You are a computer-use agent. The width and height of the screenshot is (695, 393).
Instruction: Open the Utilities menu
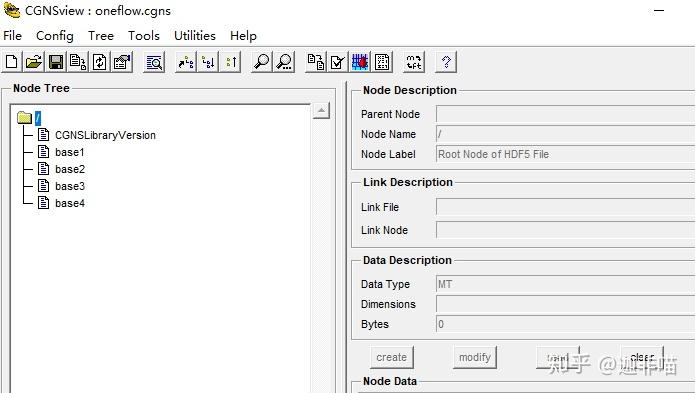(x=195, y=35)
